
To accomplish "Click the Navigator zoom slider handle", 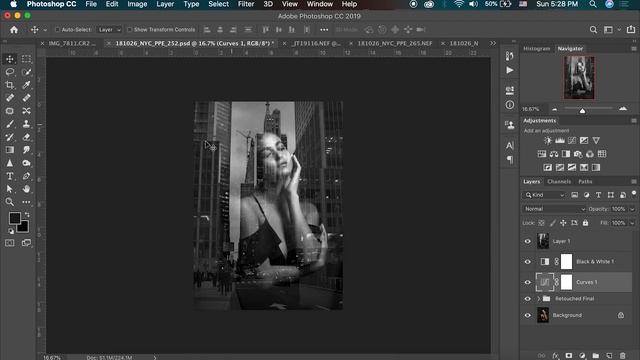I will [x=582, y=110].
